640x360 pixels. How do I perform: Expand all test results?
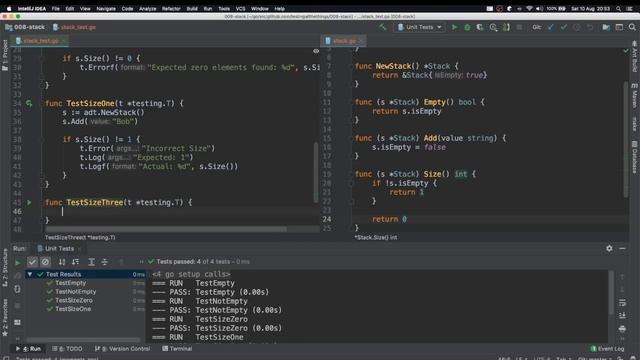pos(91,262)
